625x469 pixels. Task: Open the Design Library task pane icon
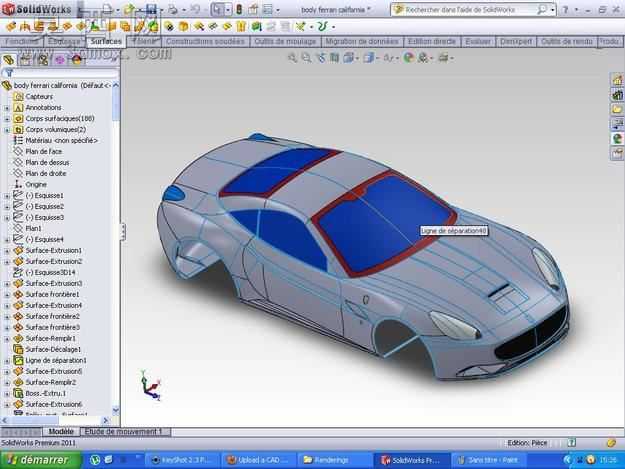tap(617, 95)
